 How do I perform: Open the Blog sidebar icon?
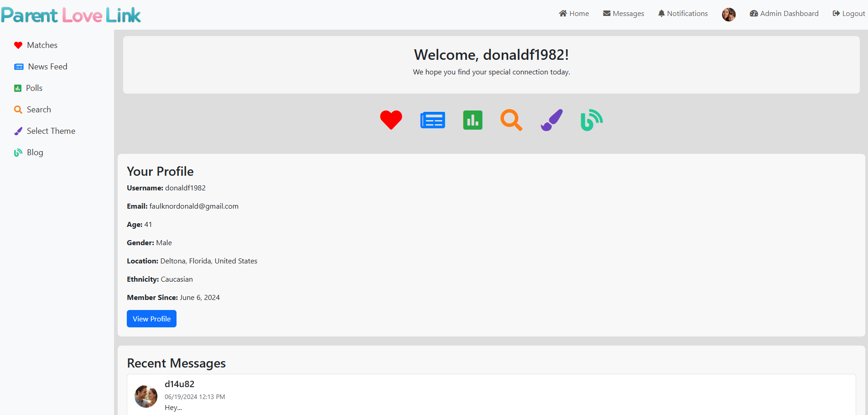click(x=18, y=152)
